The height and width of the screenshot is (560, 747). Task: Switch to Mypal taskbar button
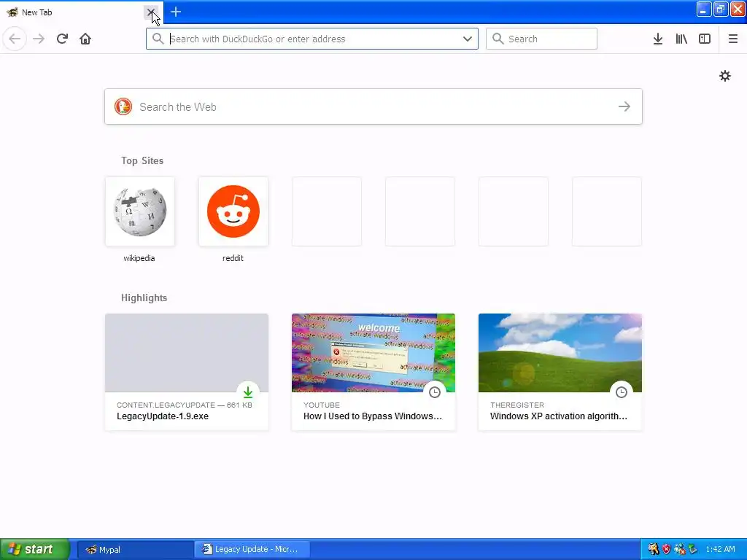[x=135, y=550]
